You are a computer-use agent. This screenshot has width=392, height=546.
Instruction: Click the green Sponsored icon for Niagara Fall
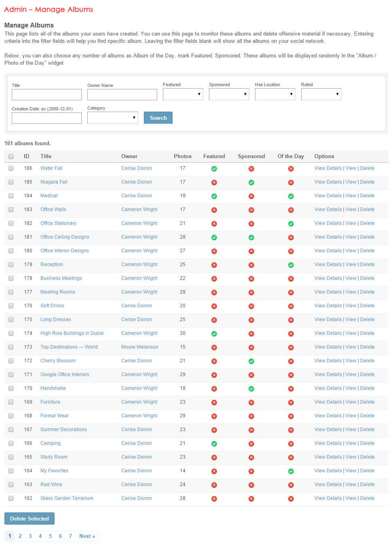point(251,182)
